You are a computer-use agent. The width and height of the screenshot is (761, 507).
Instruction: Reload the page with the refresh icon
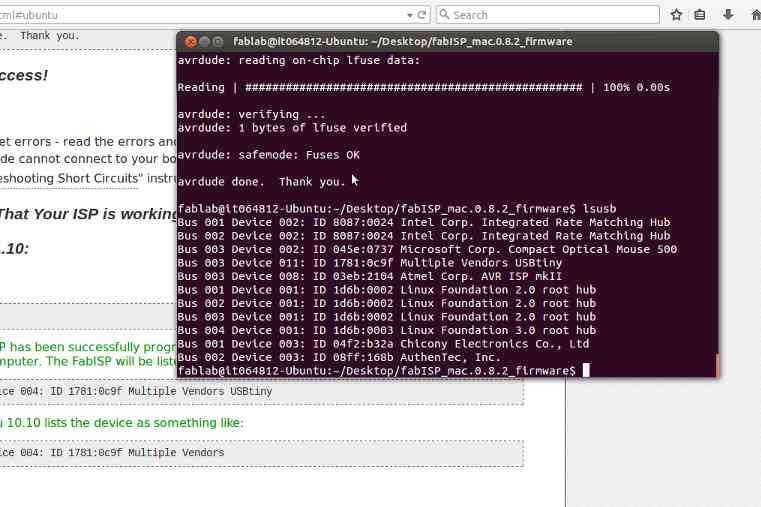pos(422,15)
